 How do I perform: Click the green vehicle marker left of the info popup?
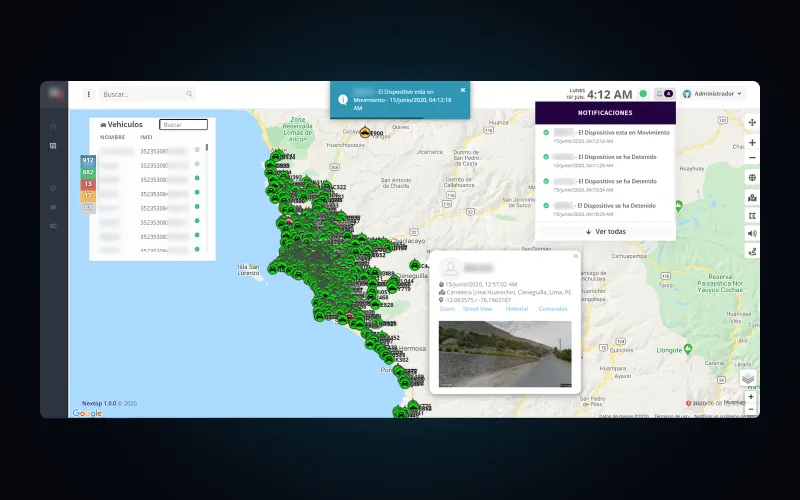point(415,265)
